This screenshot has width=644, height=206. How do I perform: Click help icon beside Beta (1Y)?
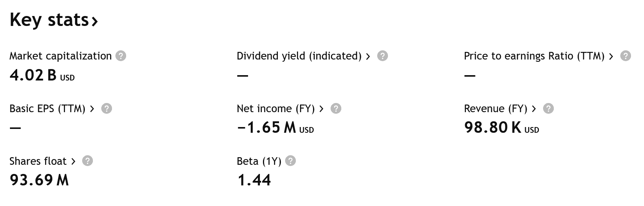[290, 161]
